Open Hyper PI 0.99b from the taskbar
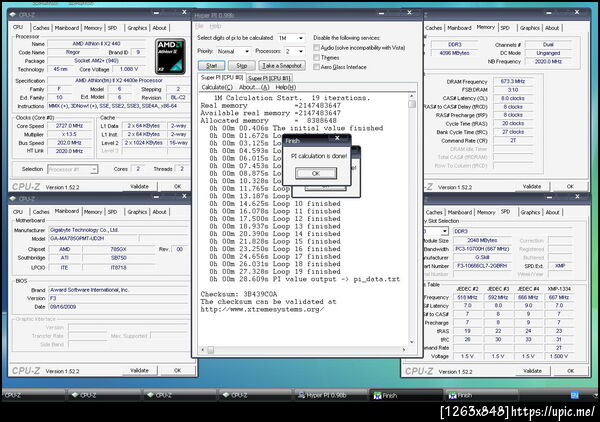Screen dimensions: 600x422 pyautogui.click(x=331, y=395)
